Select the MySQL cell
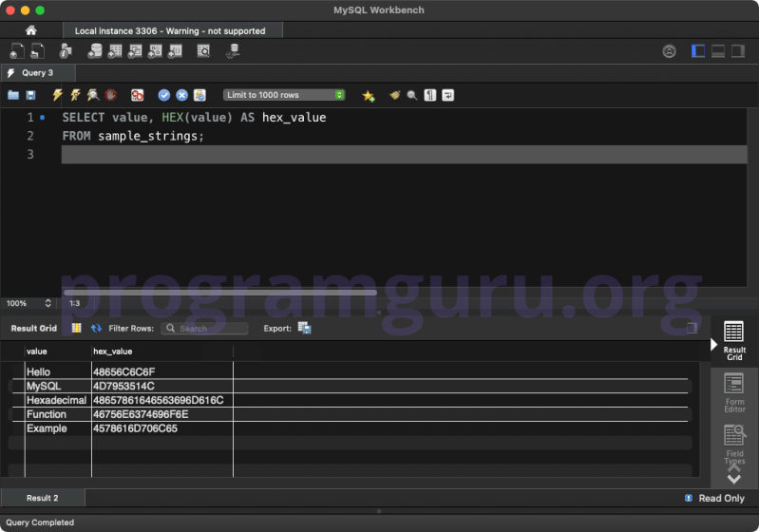The height and width of the screenshot is (532, 759). coord(58,386)
